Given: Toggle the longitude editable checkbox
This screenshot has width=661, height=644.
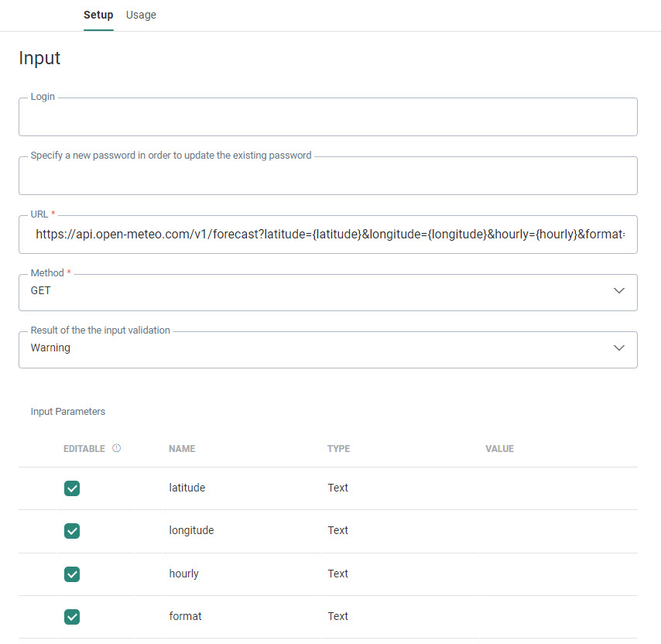Looking at the screenshot, I should [72, 531].
